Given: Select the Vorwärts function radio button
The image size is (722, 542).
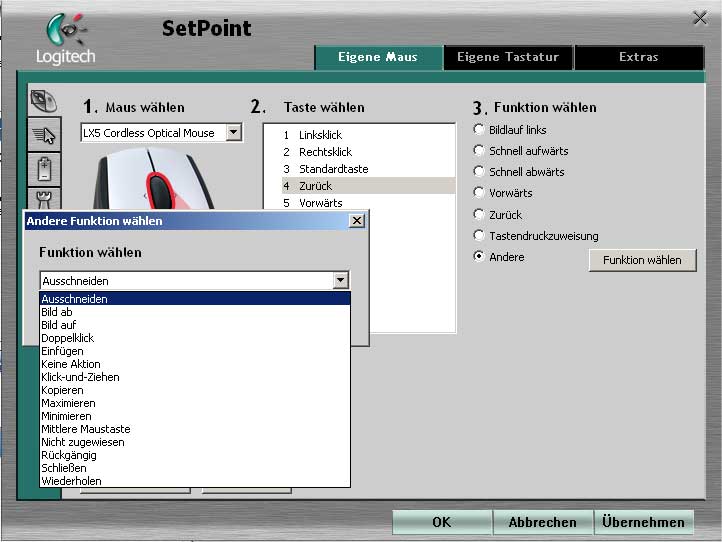Looking at the screenshot, I should 479,192.
